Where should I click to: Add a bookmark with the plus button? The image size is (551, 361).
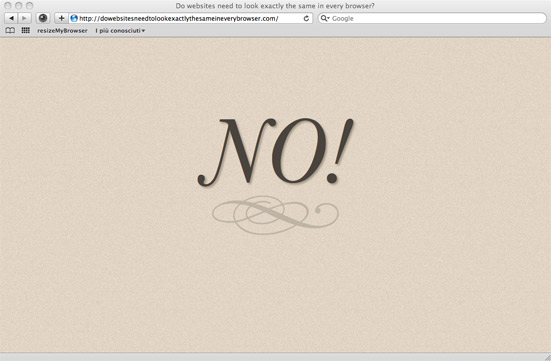coord(61,18)
